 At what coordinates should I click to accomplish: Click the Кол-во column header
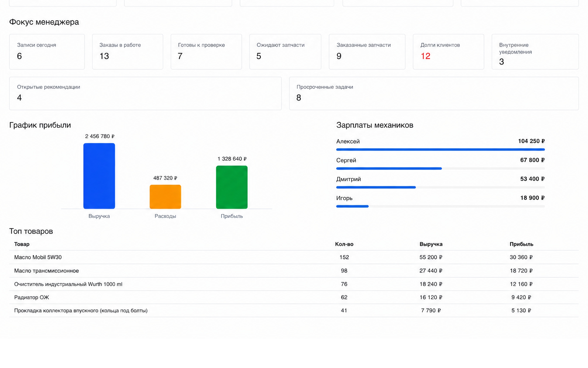pos(344,244)
